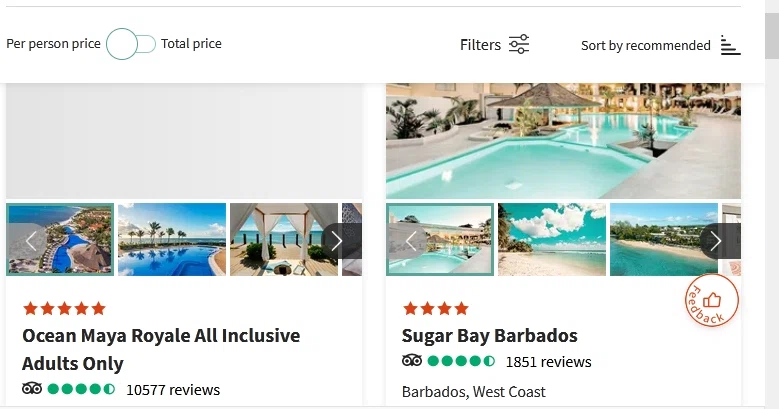Select the Sugar Bay beach thumbnail
Image resolution: width=779 pixels, height=409 pixels.
pos(552,240)
